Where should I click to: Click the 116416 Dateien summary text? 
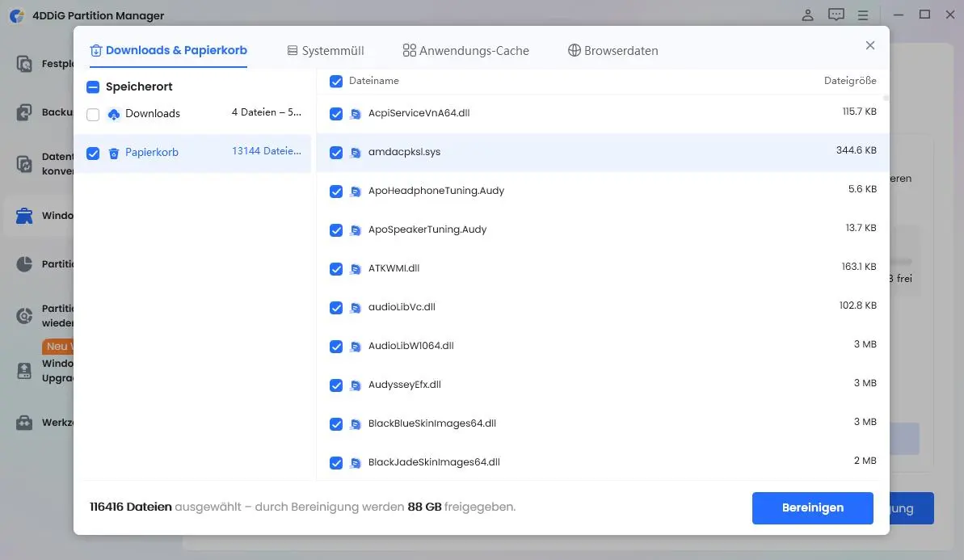pyautogui.click(x=130, y=507)
